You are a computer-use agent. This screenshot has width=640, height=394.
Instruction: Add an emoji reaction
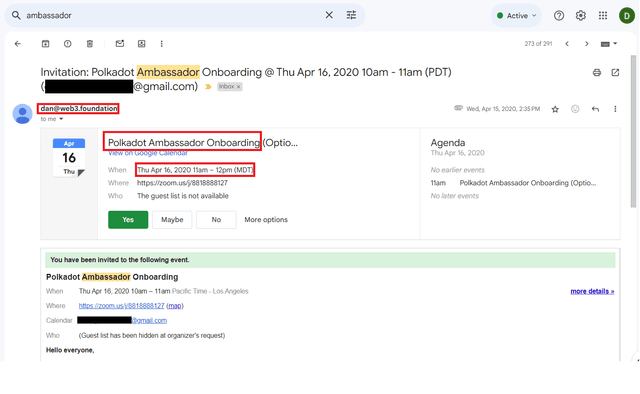pyautogui.click(x=575, y=109)
